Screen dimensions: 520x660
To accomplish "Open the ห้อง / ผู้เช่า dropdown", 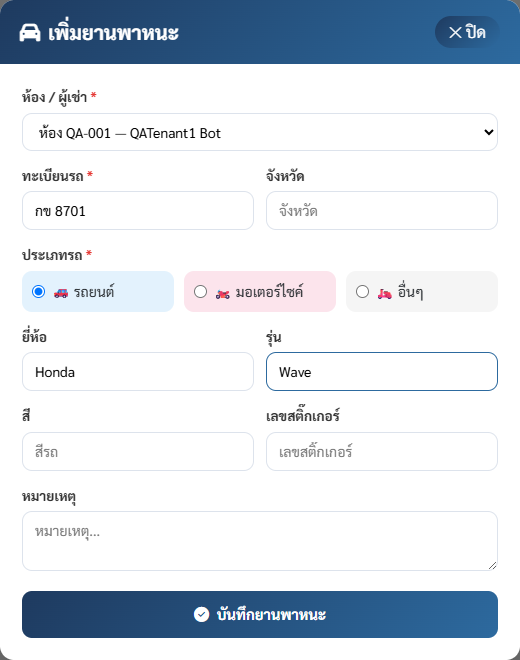I will click(260, 132).
